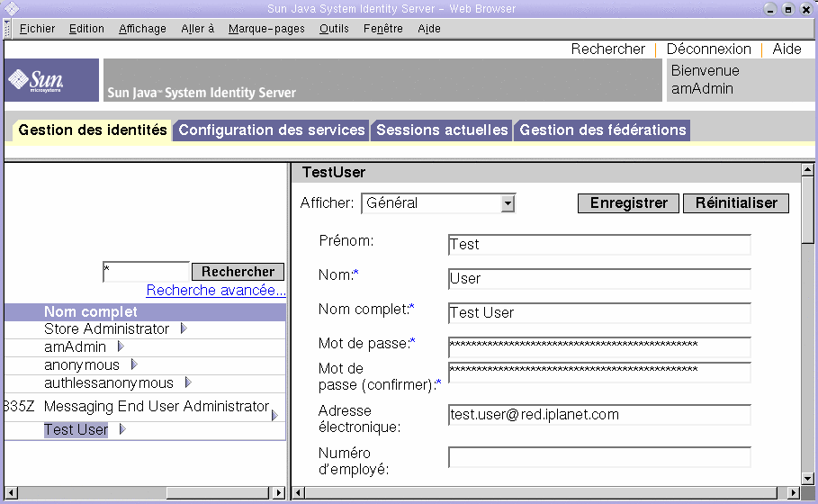Viewport: 818px width, 504px height.
Task: Select Store Administrator in user list
Action: click(x=106, y=328)
